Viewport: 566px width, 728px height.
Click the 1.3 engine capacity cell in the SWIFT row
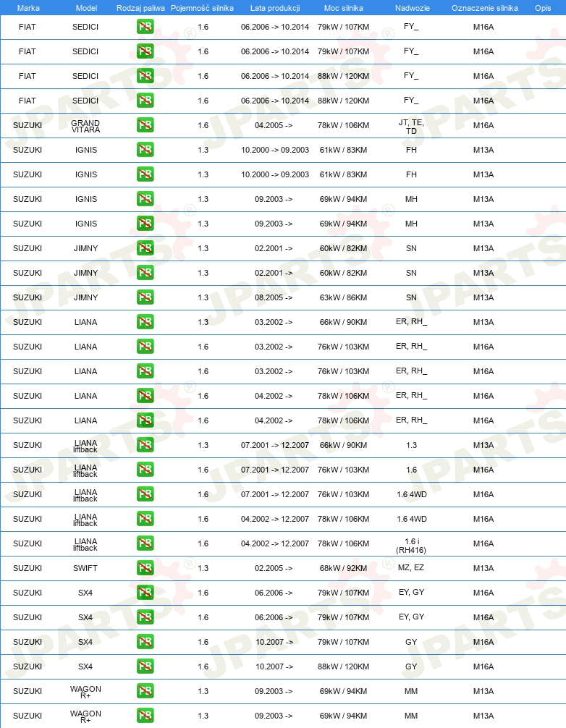[203, 568]
